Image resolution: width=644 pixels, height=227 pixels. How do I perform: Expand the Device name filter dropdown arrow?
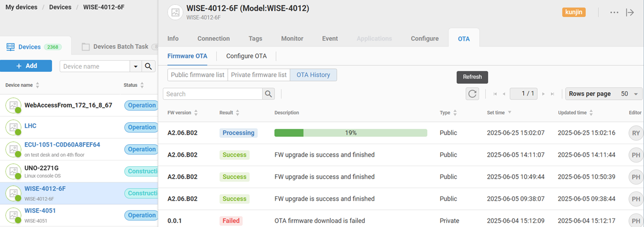(135, 67)
